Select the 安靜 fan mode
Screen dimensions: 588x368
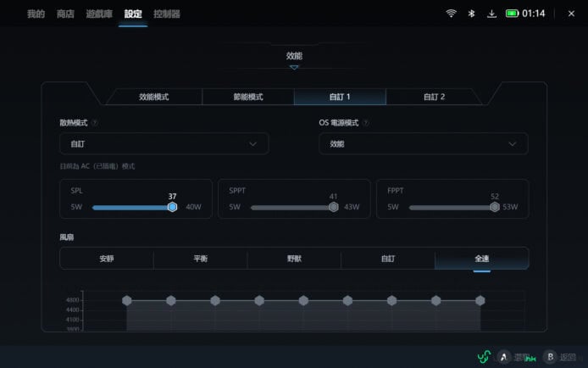[x=106, y=259]
